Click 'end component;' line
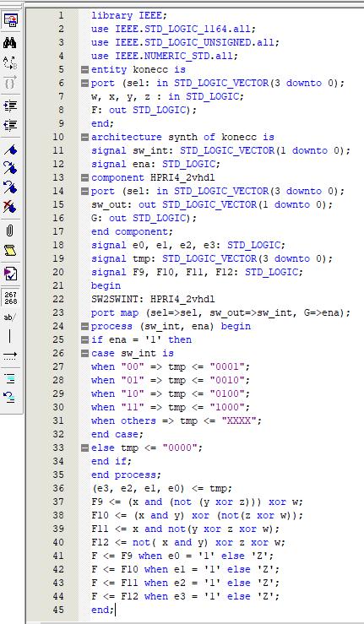364x624 pixels. (133, 231)
